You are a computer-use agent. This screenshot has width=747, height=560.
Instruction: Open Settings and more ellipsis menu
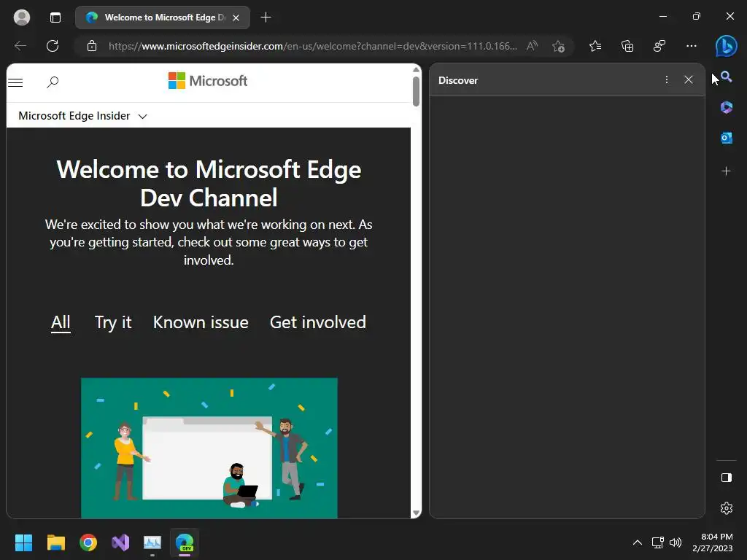(x=692, y=46)
